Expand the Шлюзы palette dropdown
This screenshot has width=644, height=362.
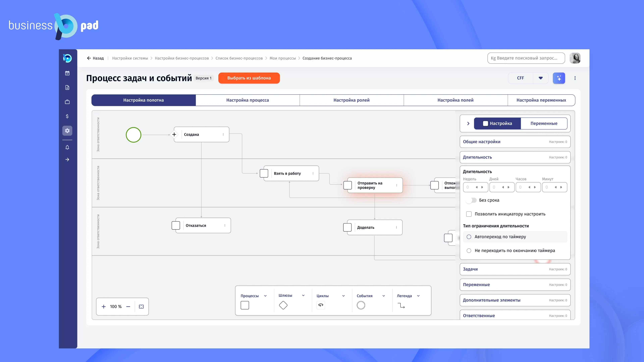pos(303,295)
